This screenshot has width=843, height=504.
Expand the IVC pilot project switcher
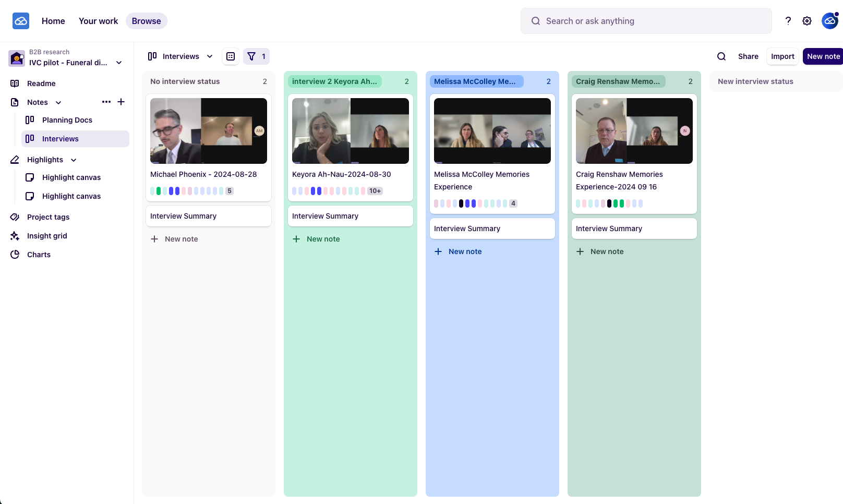click(x=119, y=63)
